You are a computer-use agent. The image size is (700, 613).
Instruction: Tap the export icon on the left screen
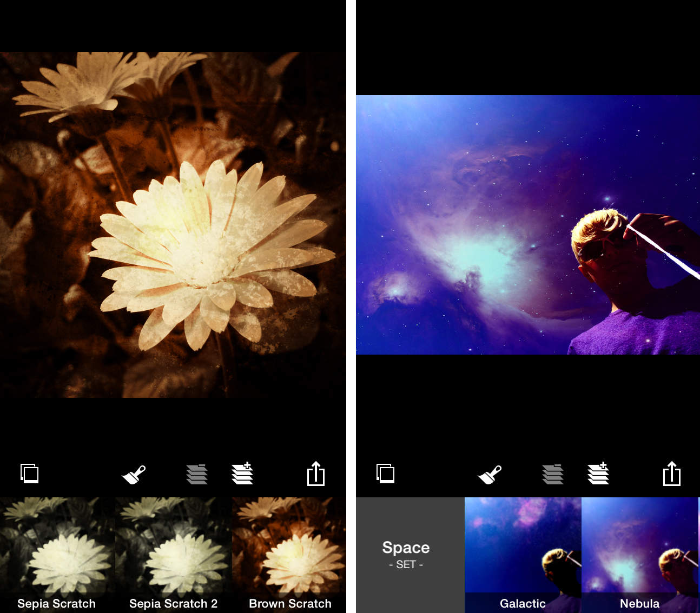pyautogui.click(x=316, y=474)
